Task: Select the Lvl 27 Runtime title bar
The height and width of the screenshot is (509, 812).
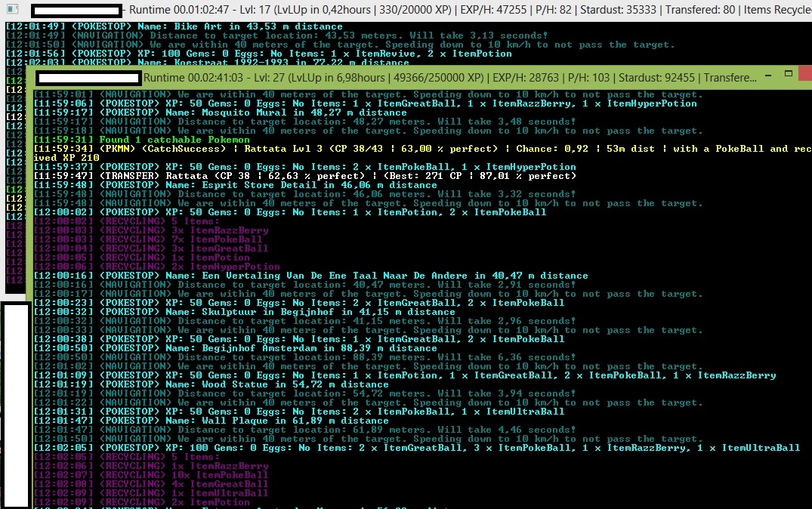Action: pos(449,78)
